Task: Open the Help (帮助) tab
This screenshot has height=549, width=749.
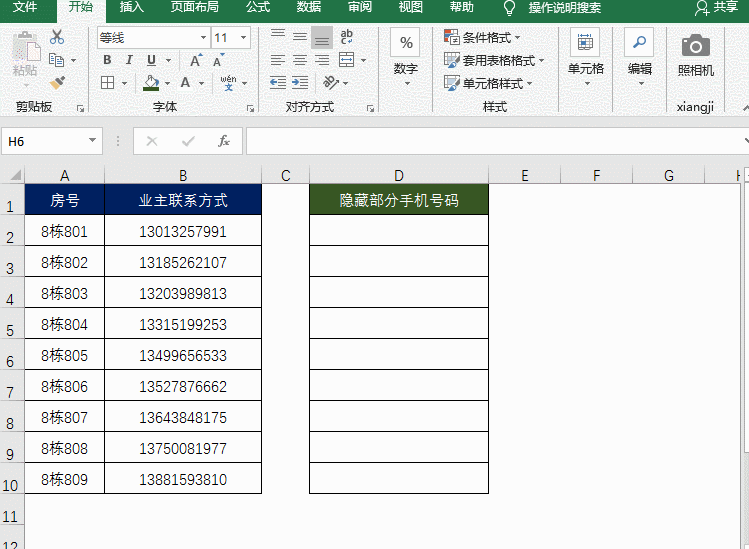Action: [461, 7]
